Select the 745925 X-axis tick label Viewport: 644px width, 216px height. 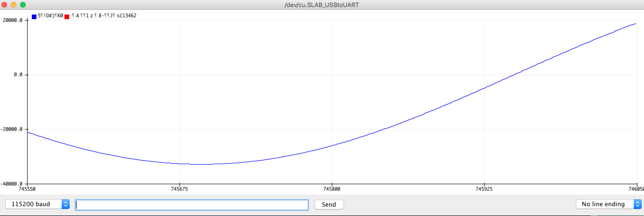pos(484,190)
